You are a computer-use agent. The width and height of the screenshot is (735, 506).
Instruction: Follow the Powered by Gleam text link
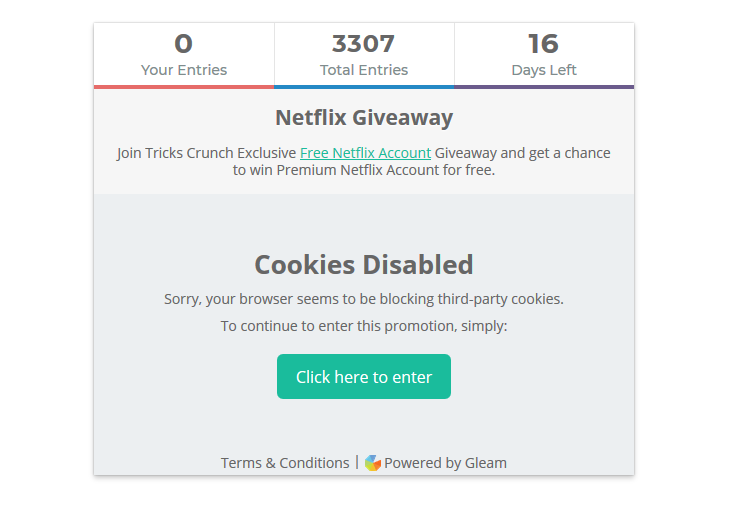click(445, 463)
